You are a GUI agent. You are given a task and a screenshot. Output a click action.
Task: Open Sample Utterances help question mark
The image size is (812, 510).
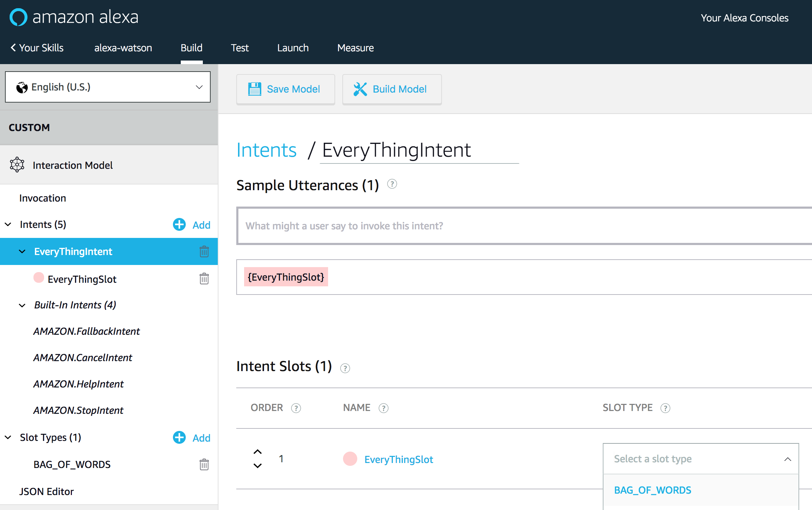pos(392,184)
